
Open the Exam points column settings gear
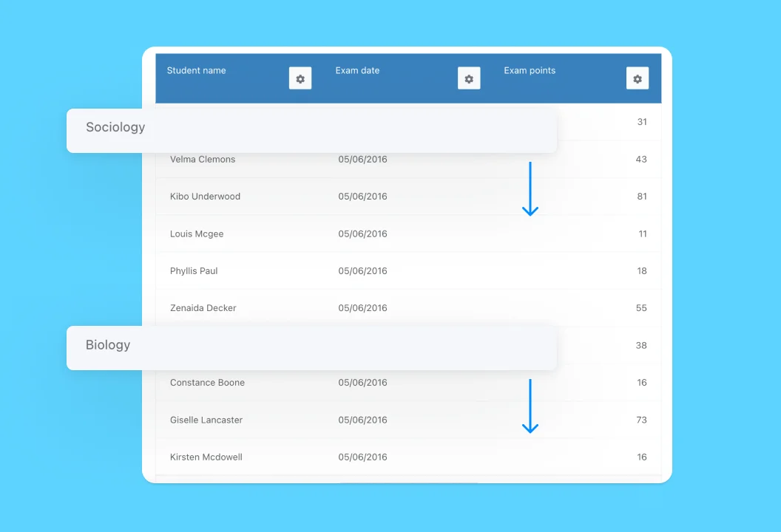pyautogui.click(x=638, y=78)
